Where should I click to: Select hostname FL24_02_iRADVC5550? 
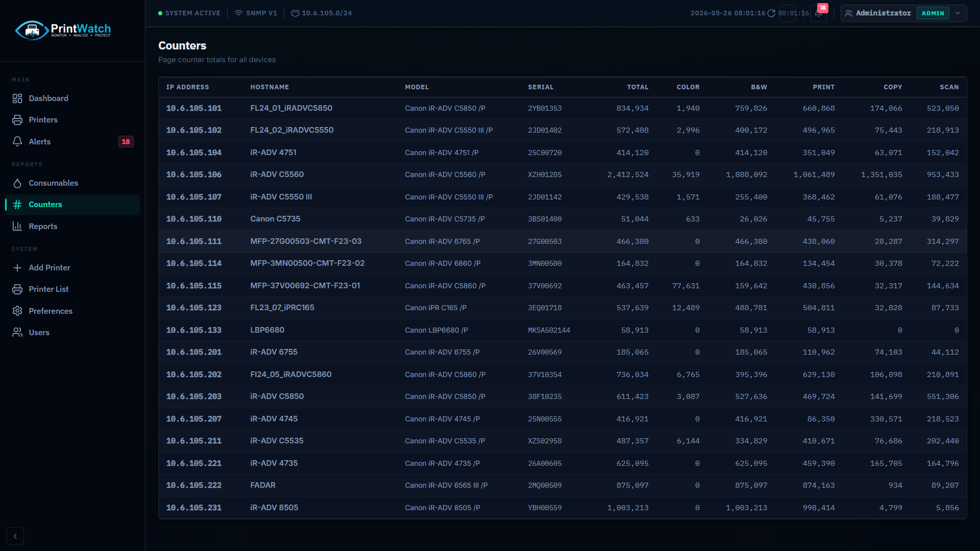point(292,130)
